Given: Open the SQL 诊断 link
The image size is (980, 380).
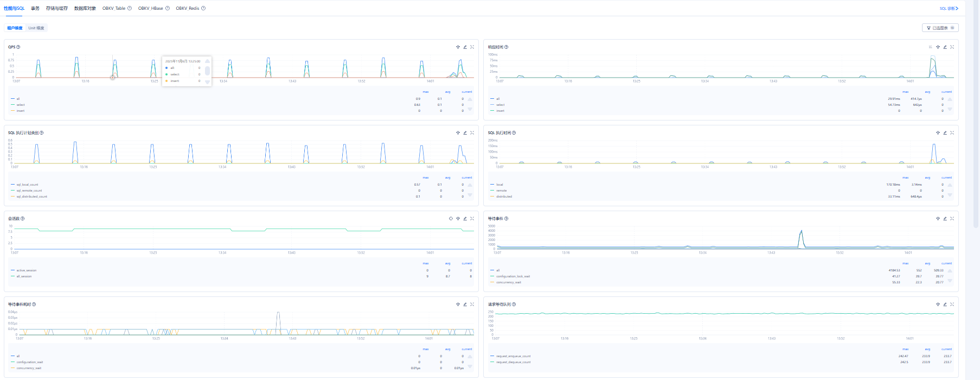Looking at the screenshot, I should [949, 8].
